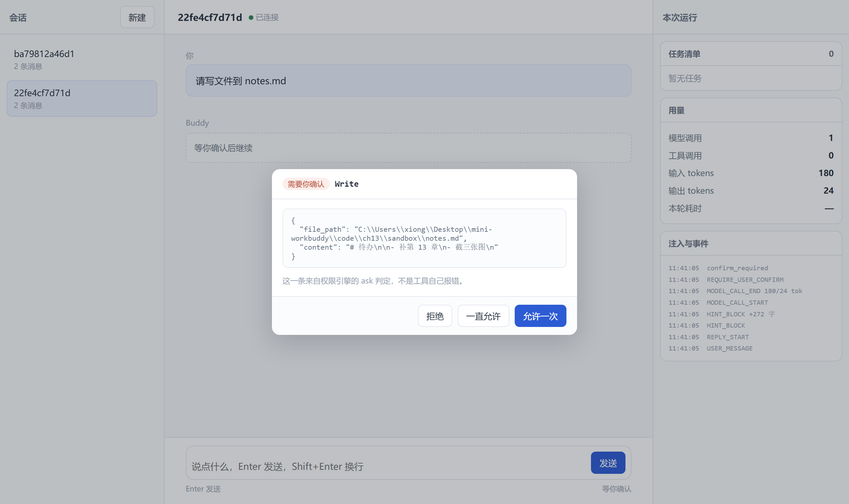This screenshot has width=849, height=504.
Task: Click the 本次运行 heading
Action: [x=680, y=18]
